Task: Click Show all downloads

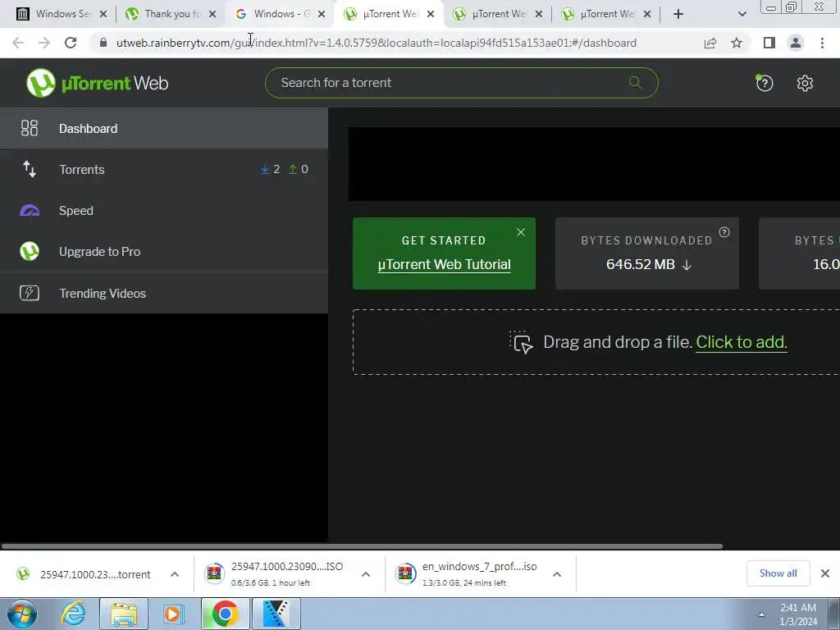Action: coord(778,573)
